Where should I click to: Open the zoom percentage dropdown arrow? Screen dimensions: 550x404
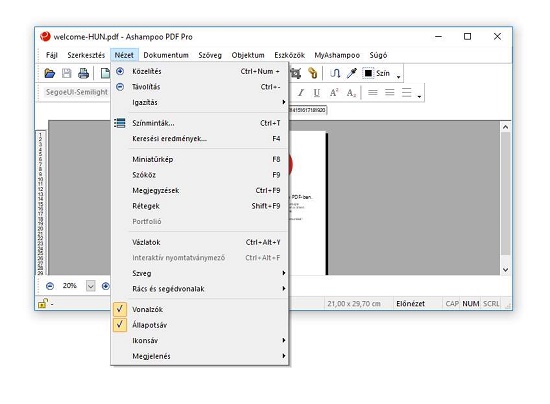tap(90, 286)
